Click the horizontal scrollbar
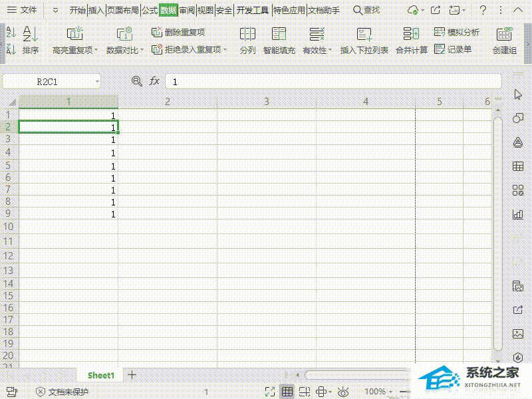 (357, 375)
